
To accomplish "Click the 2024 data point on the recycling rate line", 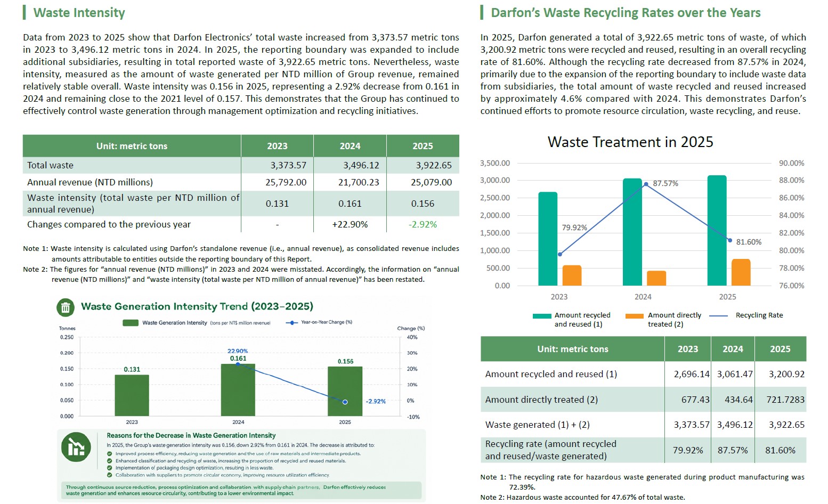I will tap(646, 184).
